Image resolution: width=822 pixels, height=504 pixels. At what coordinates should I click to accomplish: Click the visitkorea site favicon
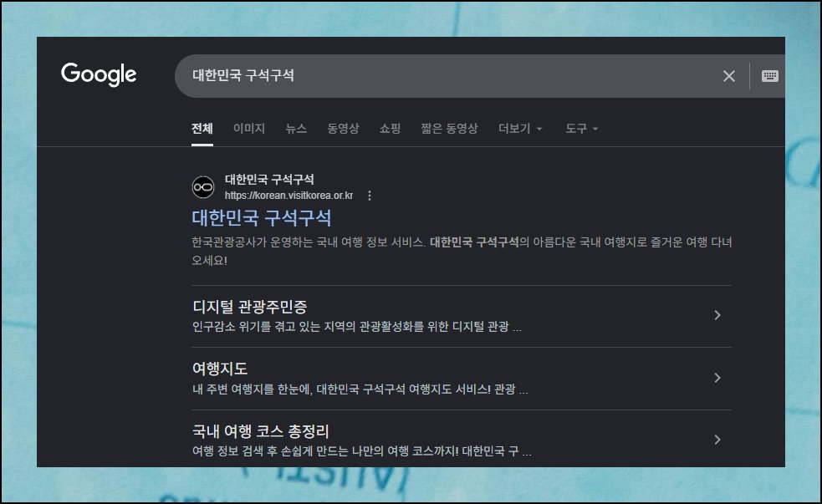click(203, 187)
